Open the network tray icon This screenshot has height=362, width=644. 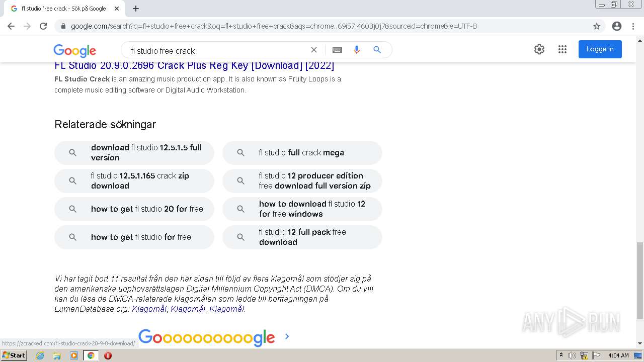[x=584, y=355]
